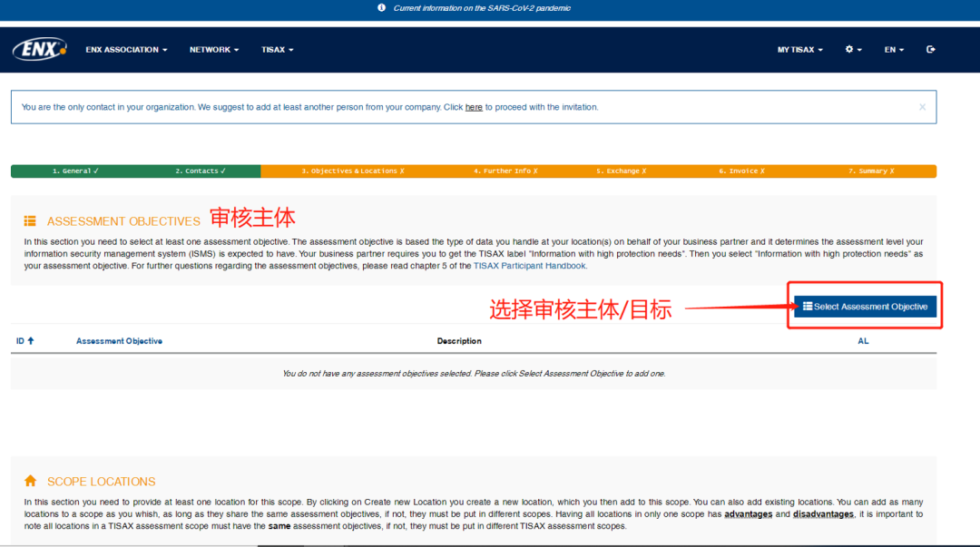Open the TISAX dropdown menu
The image size is (980, 547).
point(277,49)
